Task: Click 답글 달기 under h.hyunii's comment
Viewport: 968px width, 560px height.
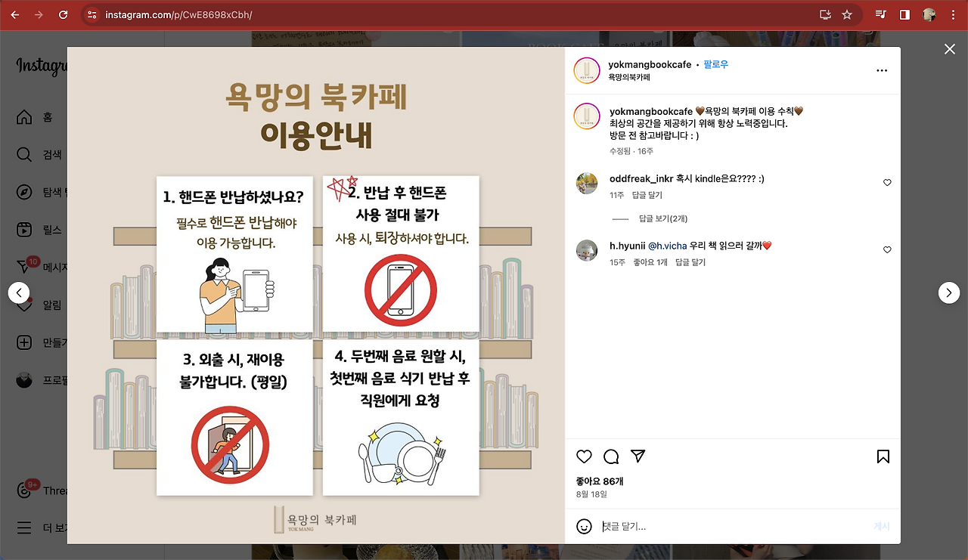Action: [x=690, y=262]
